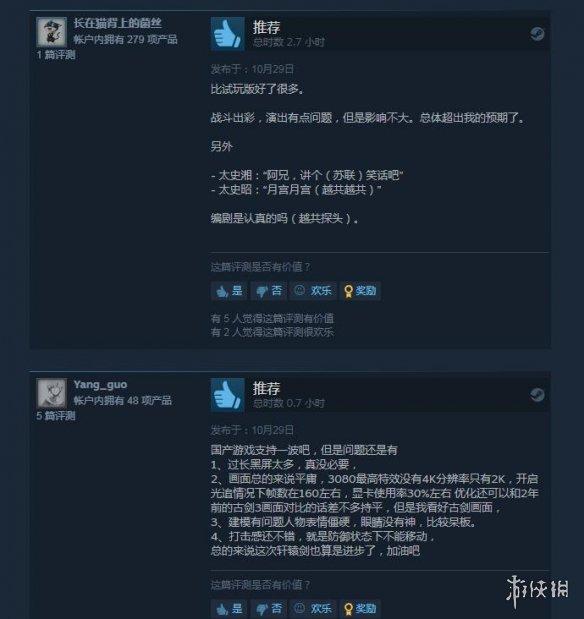Open the 1 篇评测 reviews link
584x619 pixels.
click(x=56, y=55)
